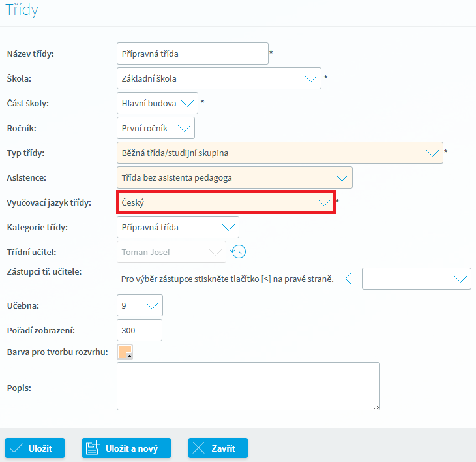Open the Ročník dropdown
The height and width of the screenshot is (462, 476).
tap(155, 128)
